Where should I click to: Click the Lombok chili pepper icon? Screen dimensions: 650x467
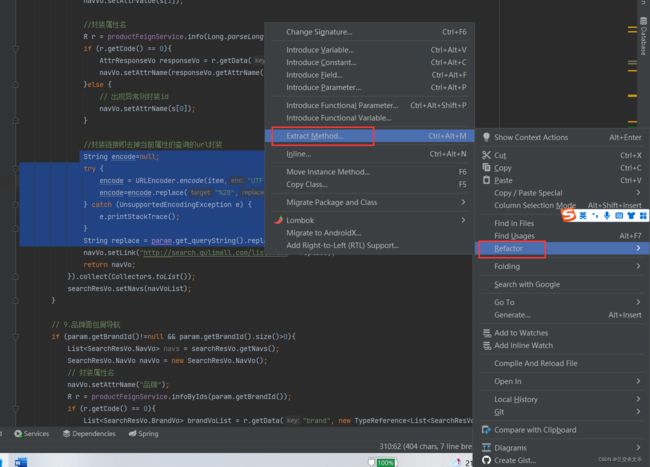coord(279,220)
